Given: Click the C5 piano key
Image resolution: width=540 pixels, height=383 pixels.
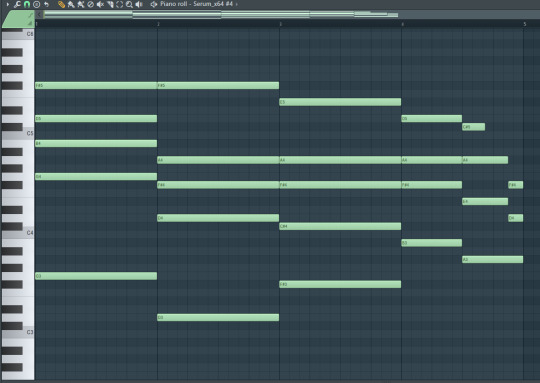Looking at the screenshot, I should tap(18, 134).
